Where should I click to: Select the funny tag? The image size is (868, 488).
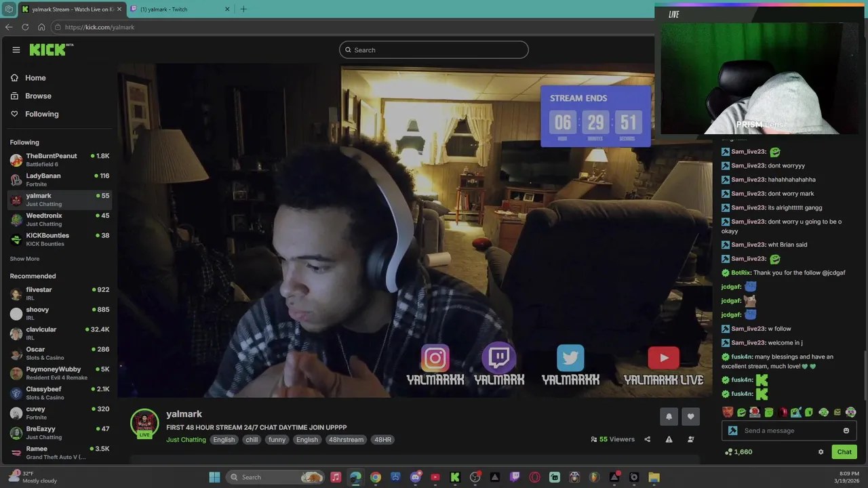(x=277, y=440)
